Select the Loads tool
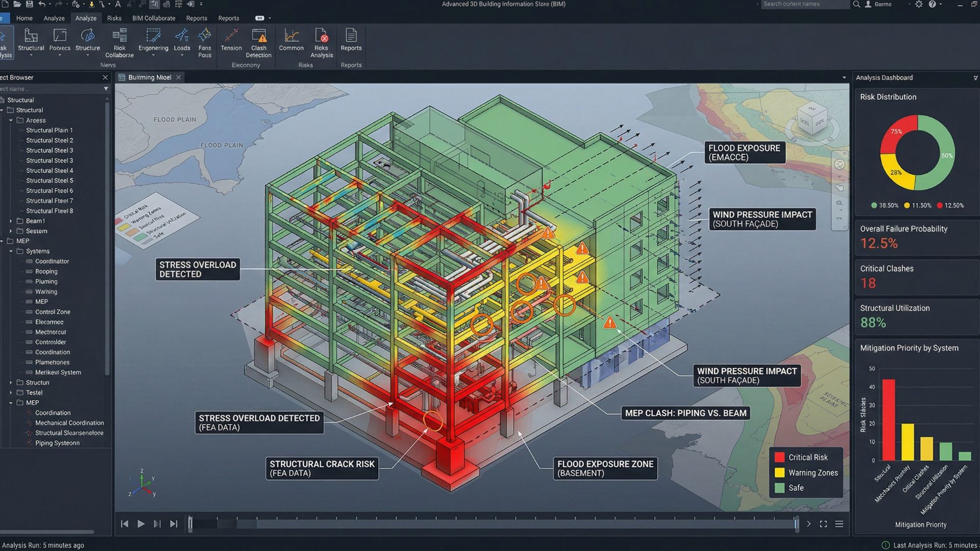This screenshot has width=980, height=551. click(x=182, y=41)
